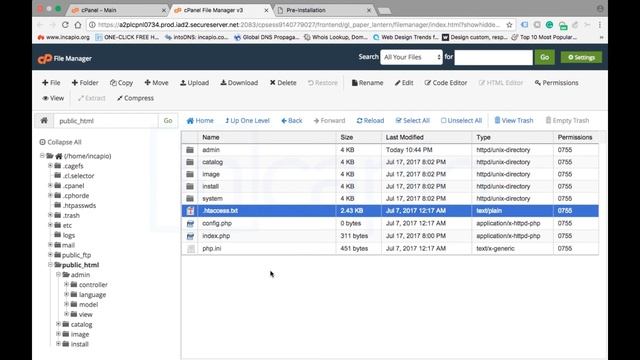
Task: Select the image folder row in list
Action: pos(390,174)
